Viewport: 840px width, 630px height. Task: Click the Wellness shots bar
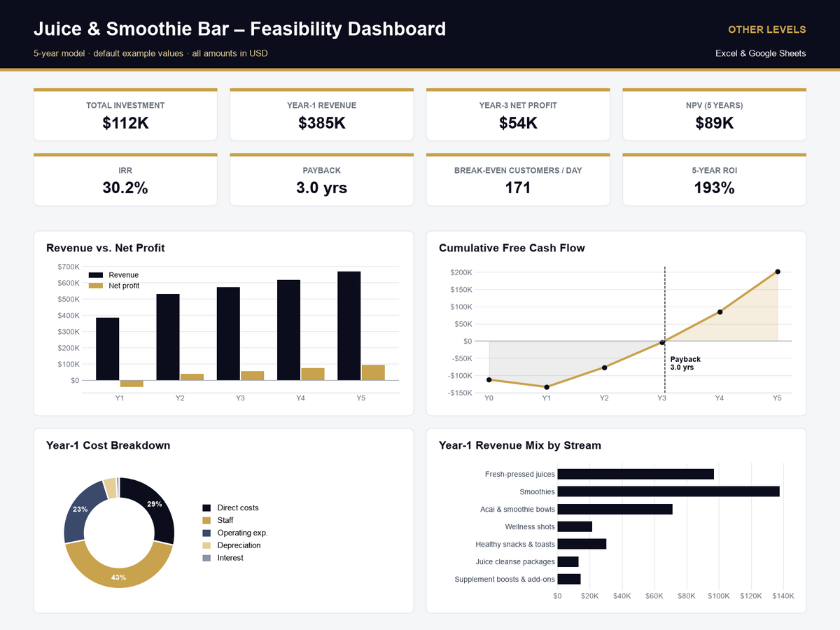(x=575, y=526)
